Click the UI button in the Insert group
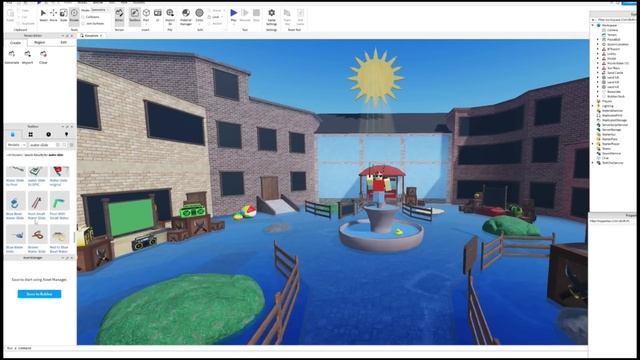 pyautogui.click(x=158, y=15)
